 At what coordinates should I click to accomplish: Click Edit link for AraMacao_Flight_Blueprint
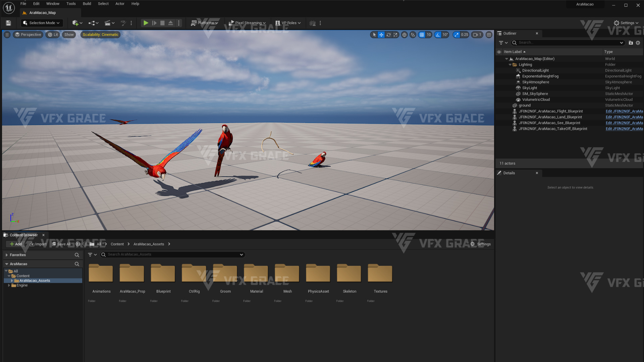click(624, 111)
